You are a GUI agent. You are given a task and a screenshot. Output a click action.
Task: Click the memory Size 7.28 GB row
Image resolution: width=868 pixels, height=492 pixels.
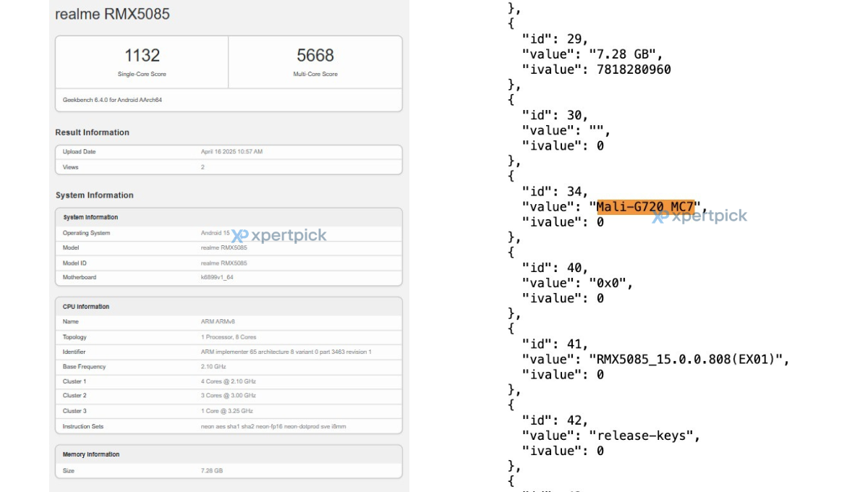(229, 471)
